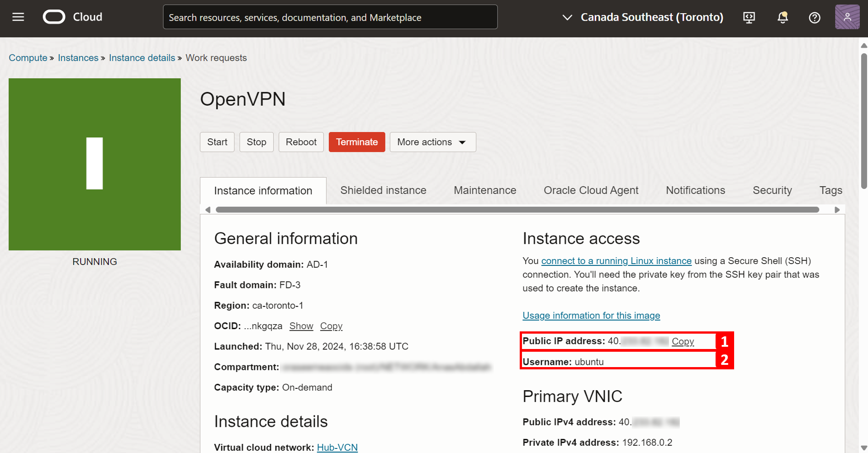Image resolution: width=868 pixels, height=453 pixels.
Task: Click the Work requests breadcrumb text
Action: (x=216, y=58)
